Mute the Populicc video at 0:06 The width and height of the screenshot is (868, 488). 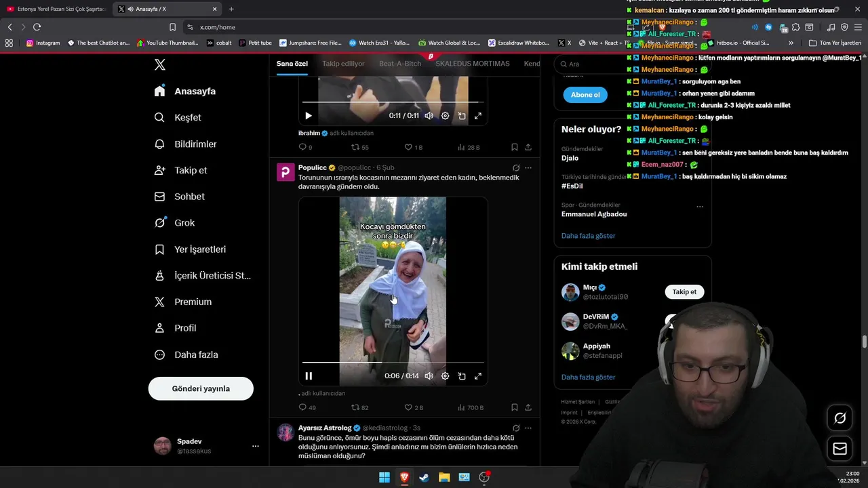(x=429, y=376)
